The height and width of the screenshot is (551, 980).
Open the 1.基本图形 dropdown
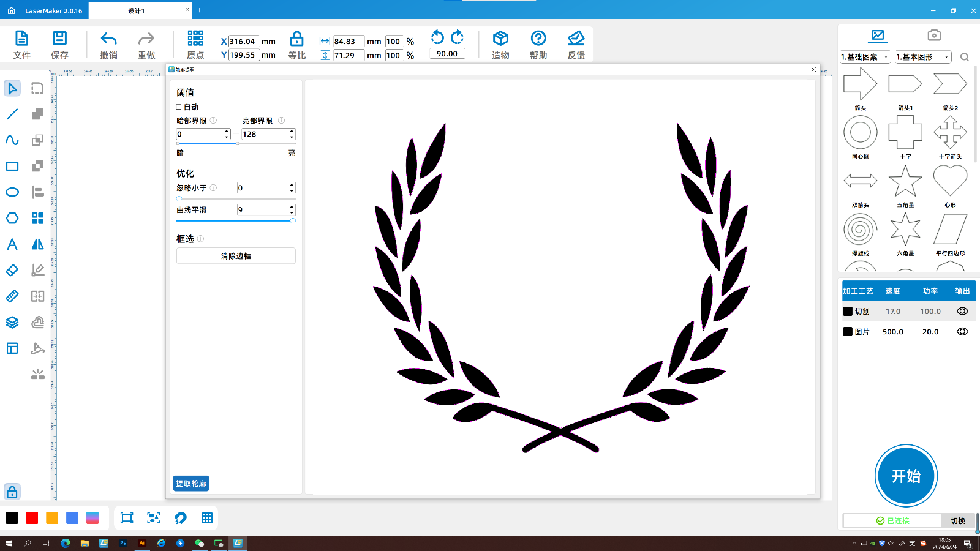(x=922, y=57)
